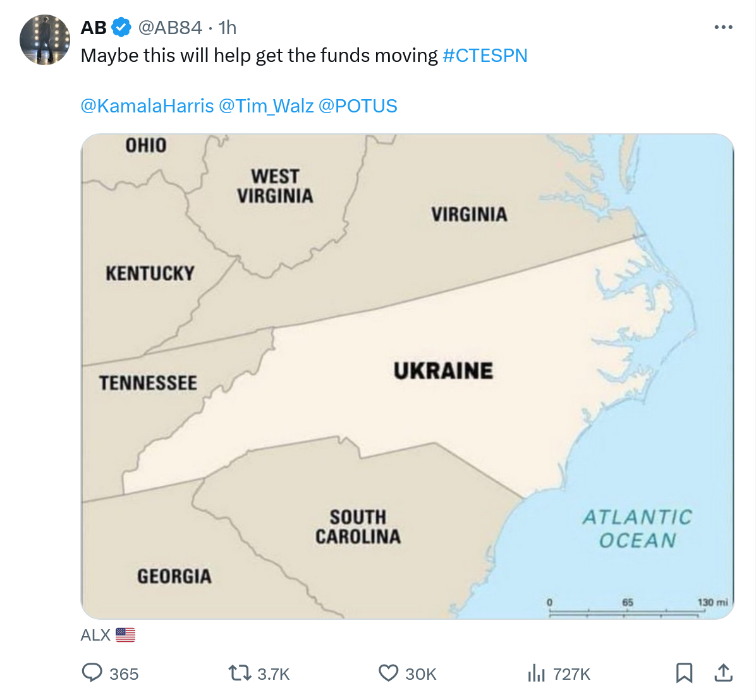Like the post with the heart icon
The height and width of the screenshot is (700, 756).
point(388,673)
